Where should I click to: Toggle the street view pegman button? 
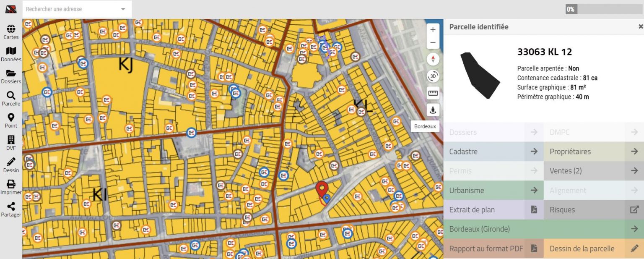(x=433, y=110)
